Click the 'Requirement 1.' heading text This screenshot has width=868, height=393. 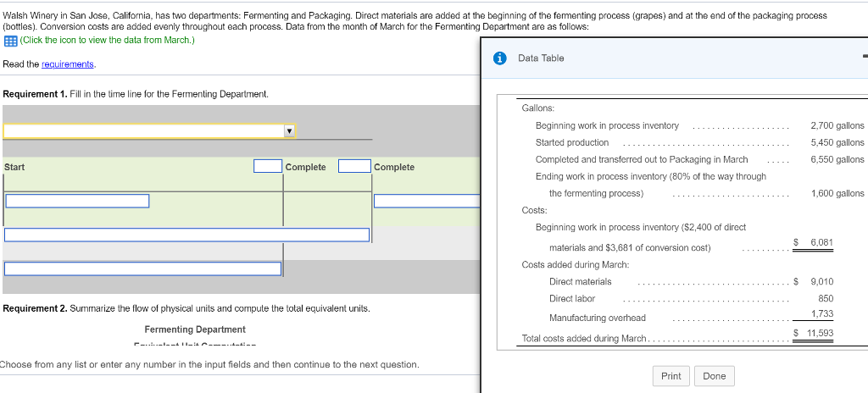pyautogui.click(x=36, y=94)
